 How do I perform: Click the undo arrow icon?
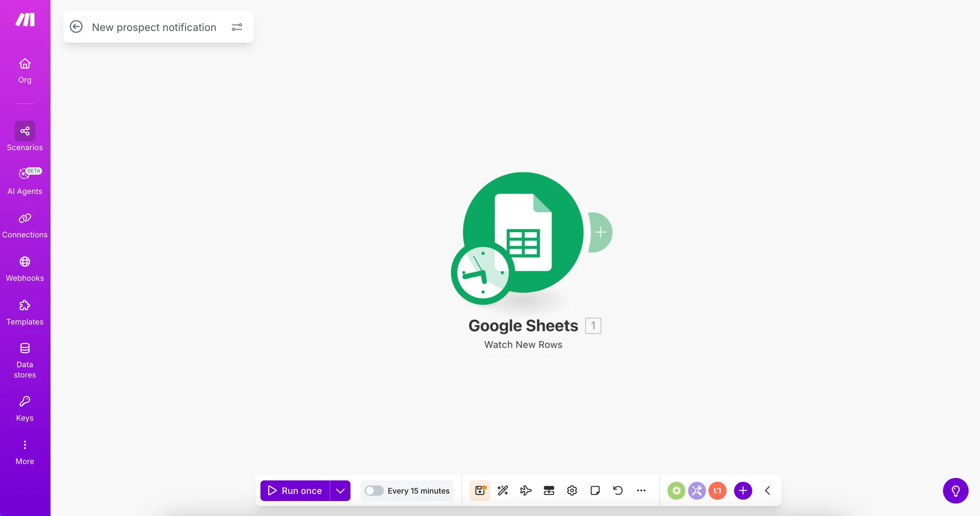(618, 490)
